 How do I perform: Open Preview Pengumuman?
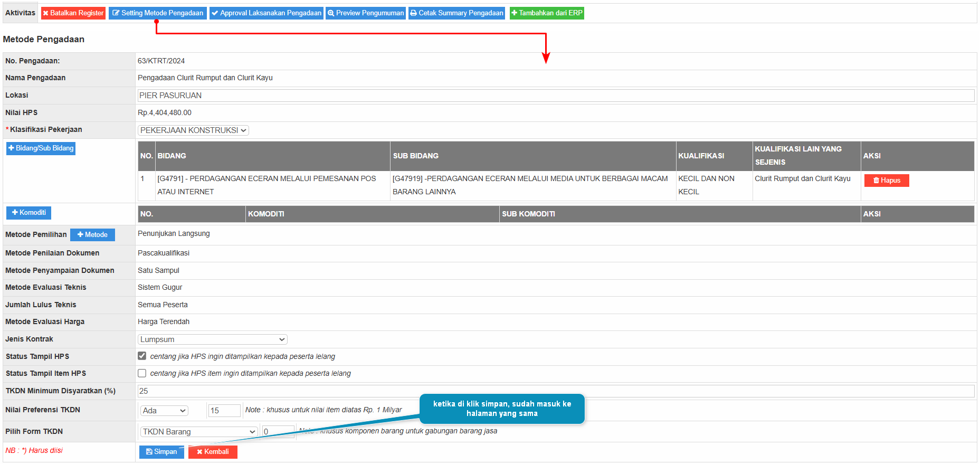(366, 13)
